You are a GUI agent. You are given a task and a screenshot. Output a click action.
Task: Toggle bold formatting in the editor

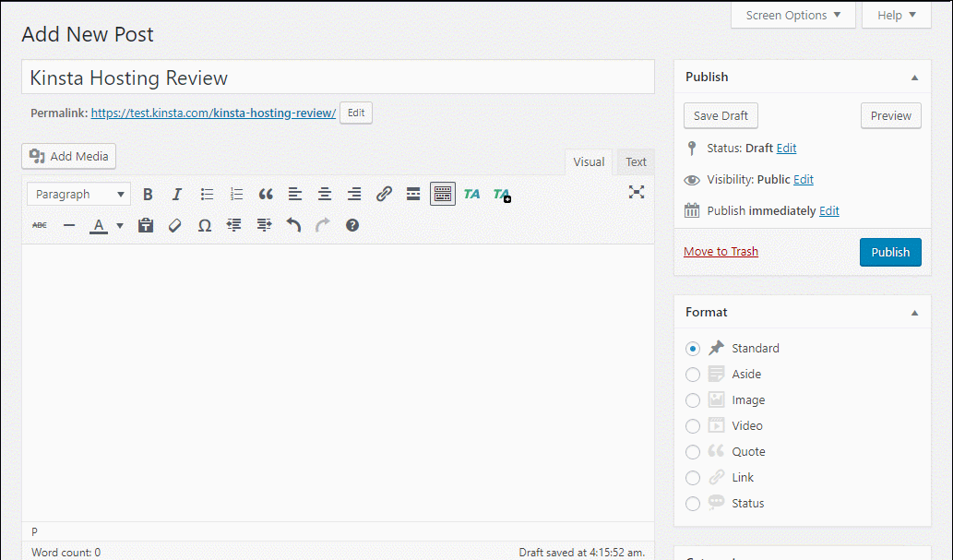pyautogui.click(x=148, y=194)
